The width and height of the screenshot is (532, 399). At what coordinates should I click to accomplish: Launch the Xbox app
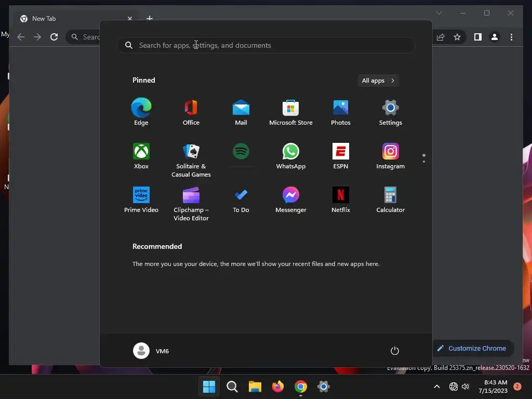141,156
